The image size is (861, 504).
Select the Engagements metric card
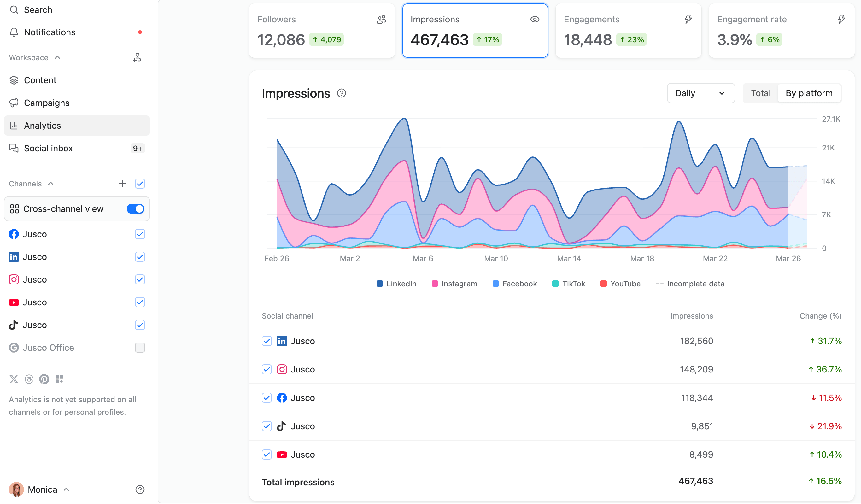click(628, 31)
